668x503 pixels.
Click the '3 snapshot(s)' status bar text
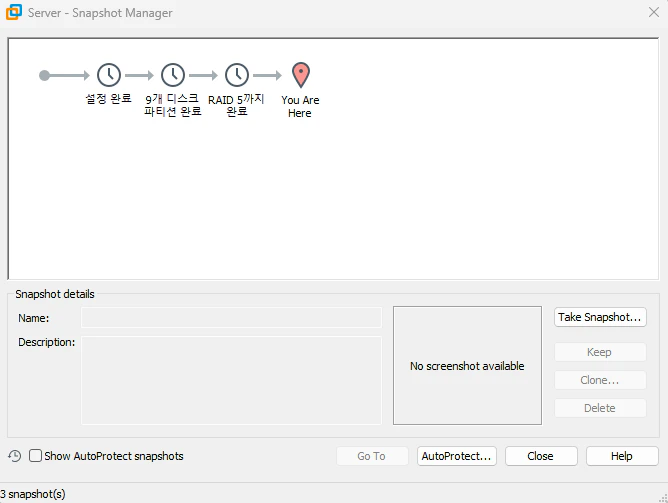coord(33,494)
